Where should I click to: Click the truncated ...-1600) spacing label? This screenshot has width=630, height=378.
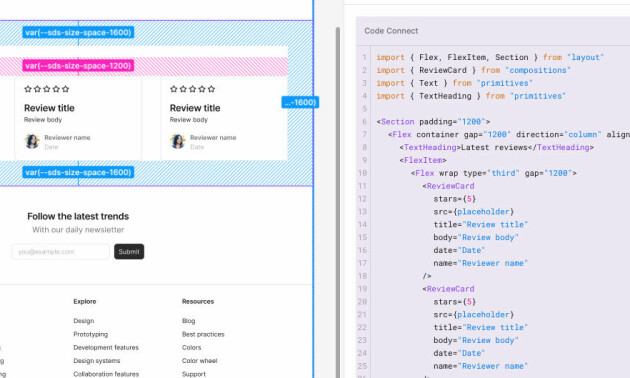pos(300,102)
